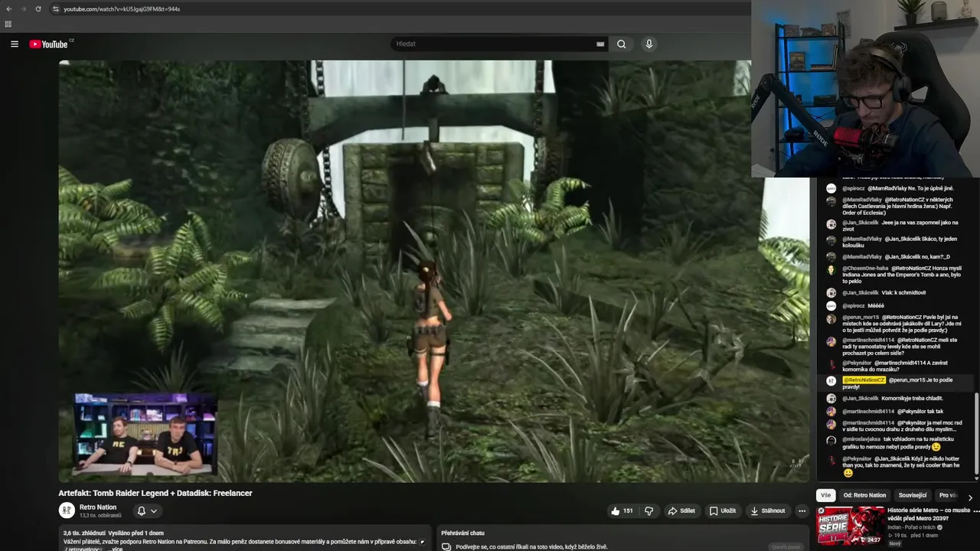Focus the browser URL address field

point(398,8)
